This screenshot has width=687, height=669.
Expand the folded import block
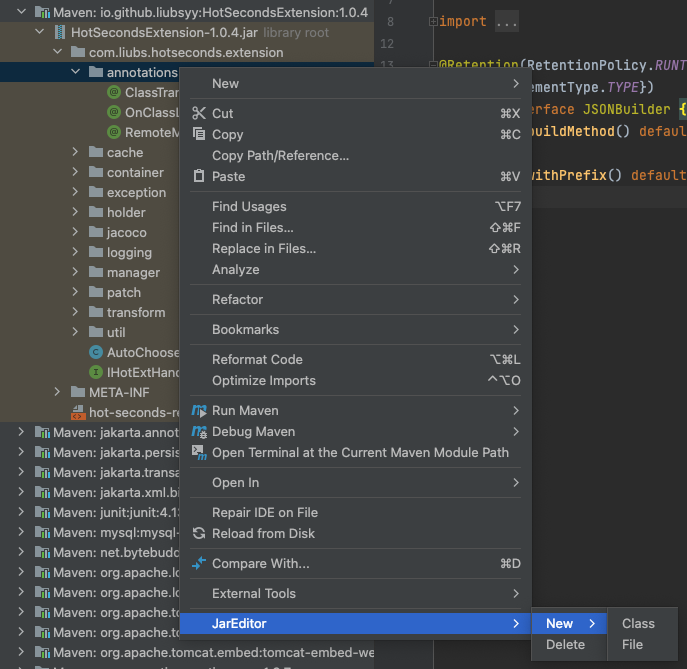point(433,21)
